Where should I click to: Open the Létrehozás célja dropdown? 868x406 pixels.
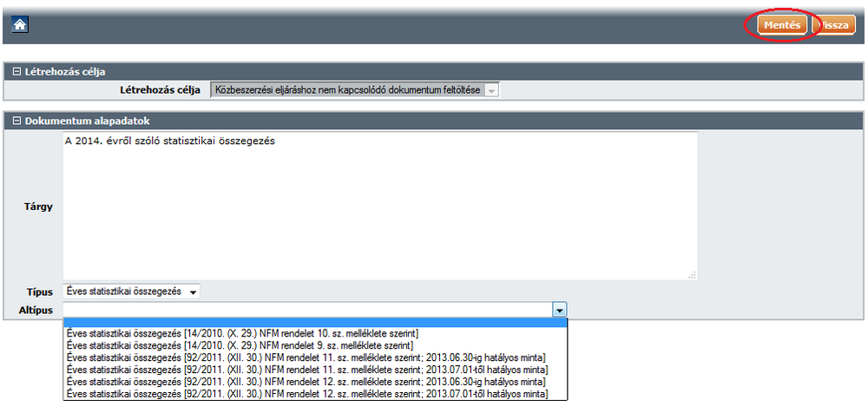point(491,90)
